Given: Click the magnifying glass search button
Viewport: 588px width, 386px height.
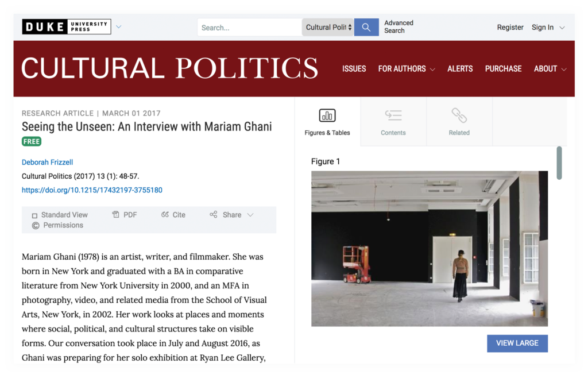Looking at the screenshot, I should pos(366,27).
